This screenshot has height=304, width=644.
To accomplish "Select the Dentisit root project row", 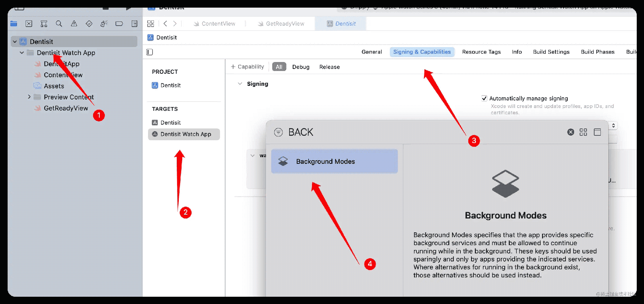I will [74, 42].
